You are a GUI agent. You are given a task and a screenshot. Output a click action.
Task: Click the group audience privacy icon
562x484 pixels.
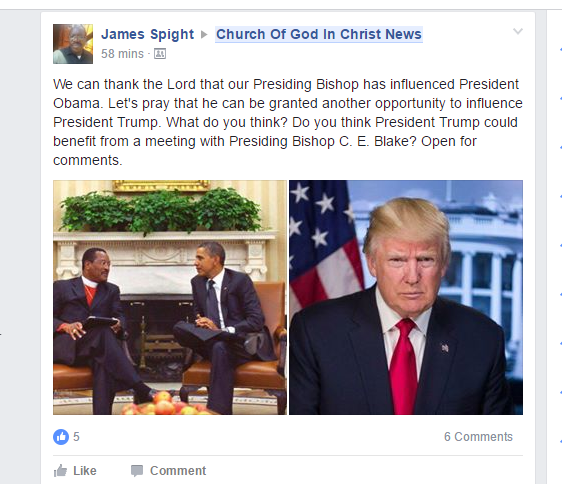160,54
